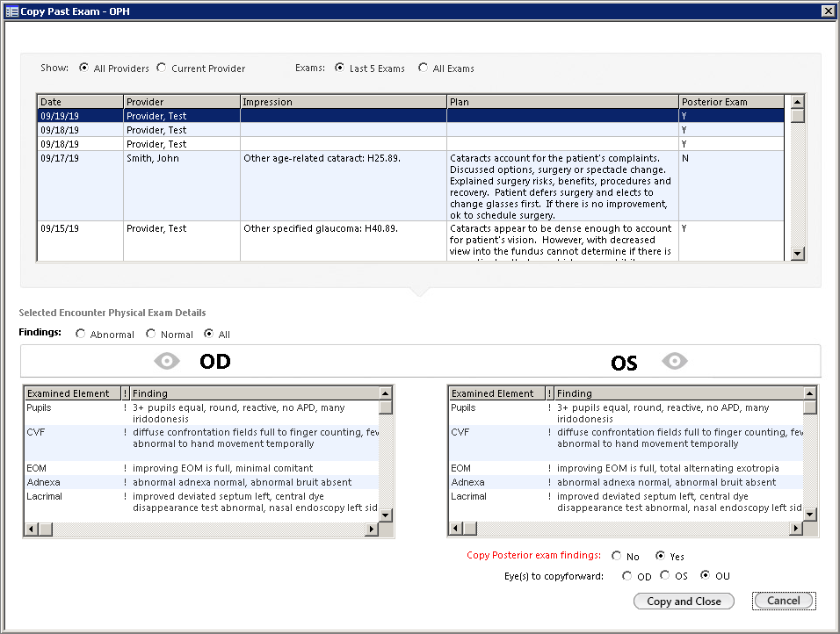Click OD Finding column header
The width and height of the screenshot is (840, 634).
(x=255, y=393)
